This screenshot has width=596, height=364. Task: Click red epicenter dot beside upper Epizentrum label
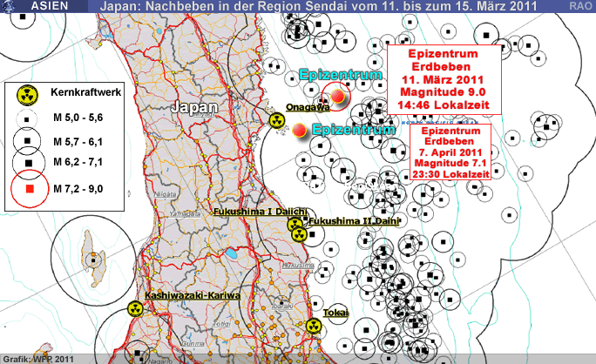338,97
